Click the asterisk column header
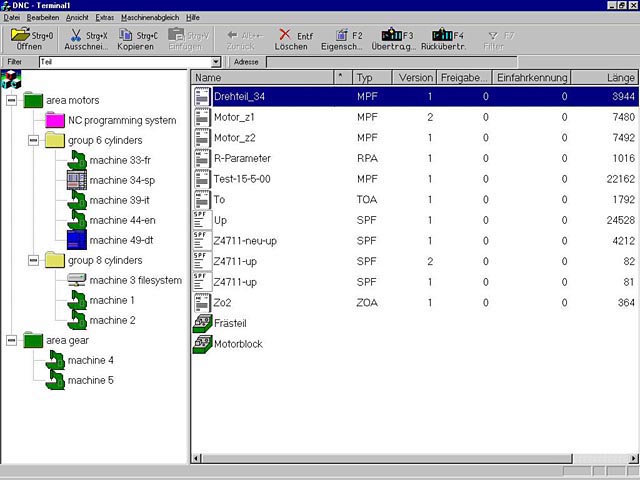 (343, 78)
